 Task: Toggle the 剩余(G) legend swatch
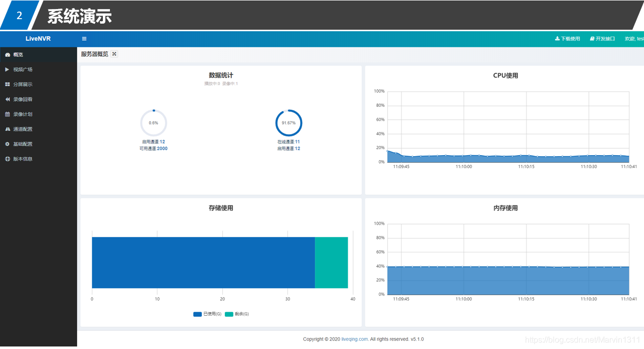pos(229,314)
